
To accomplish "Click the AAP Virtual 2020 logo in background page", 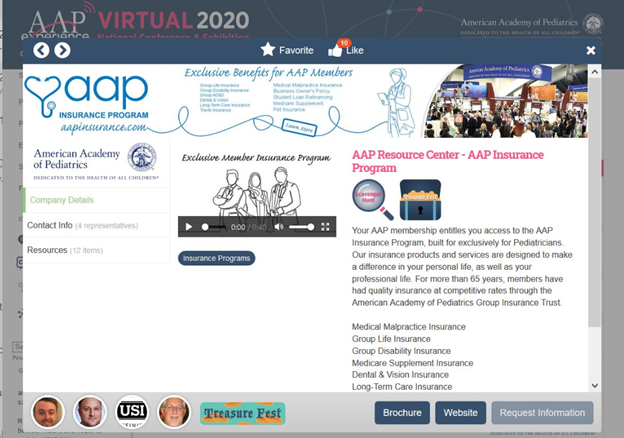I will pyautogui.click(x=135, y=22).
